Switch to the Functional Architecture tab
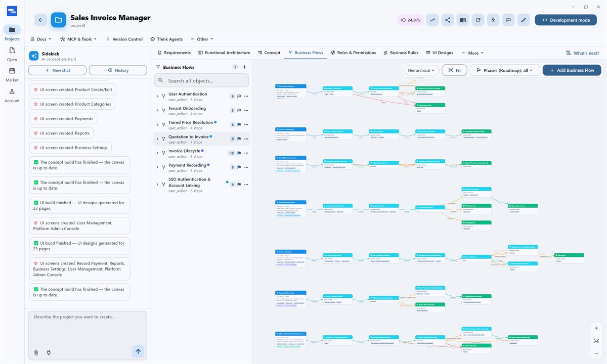607x364 pixels. (x=224, y=53)
